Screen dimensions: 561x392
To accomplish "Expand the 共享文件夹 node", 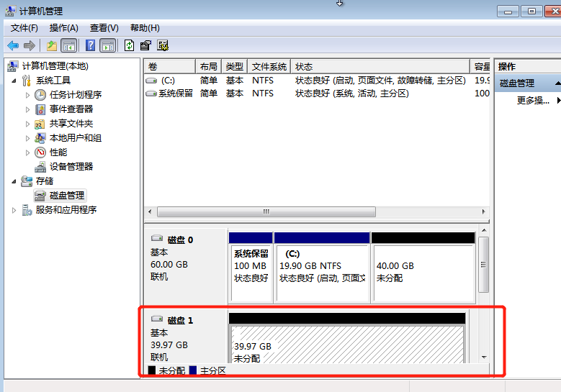I will click(27, 124).
